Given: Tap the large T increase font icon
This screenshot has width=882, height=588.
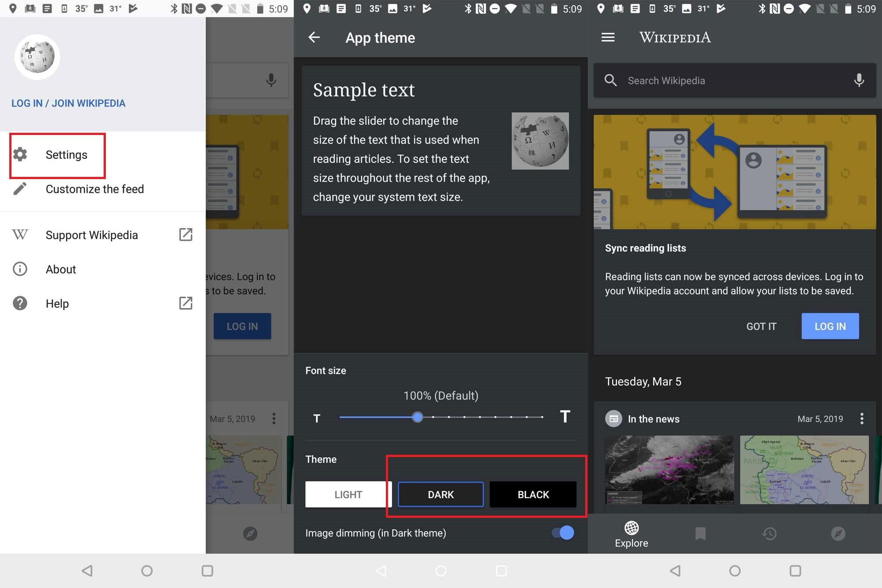Looking at the screenshot, I should (565, 416).
